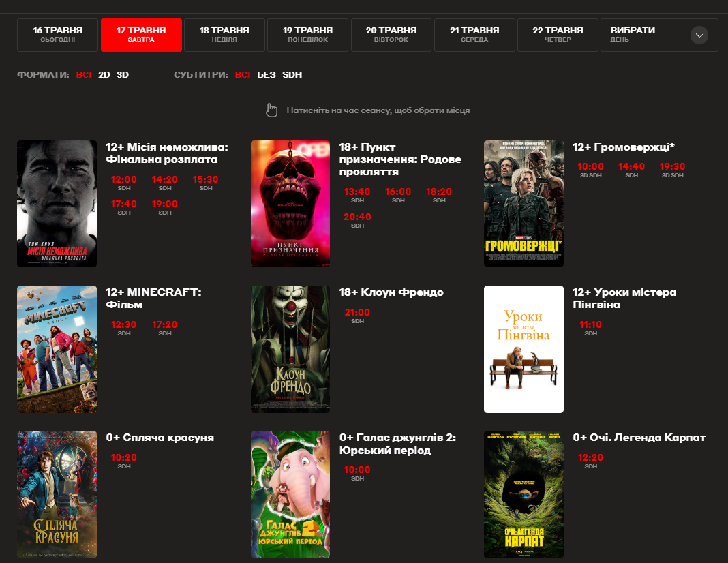Open the Місія неможлива: Фінальна розплата title
The height and width of the screenshot is (563, 728).
167,153
